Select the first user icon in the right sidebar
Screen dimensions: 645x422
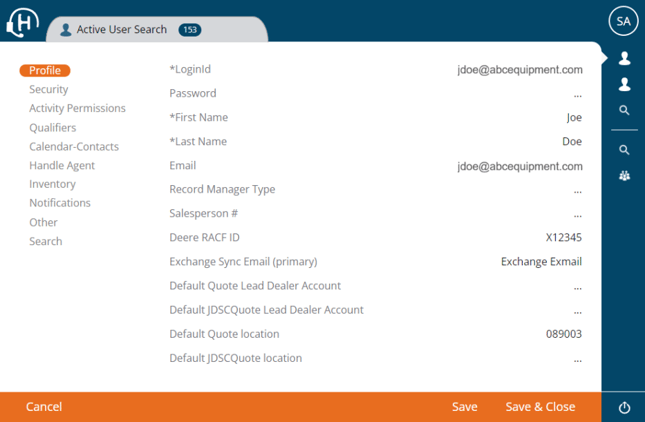(x=624, y=59)
